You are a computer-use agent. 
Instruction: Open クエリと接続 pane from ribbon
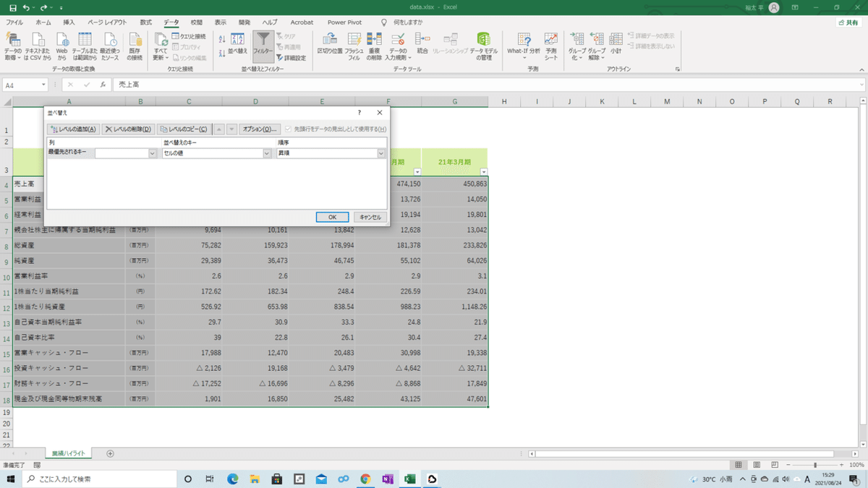coord(189,36)
